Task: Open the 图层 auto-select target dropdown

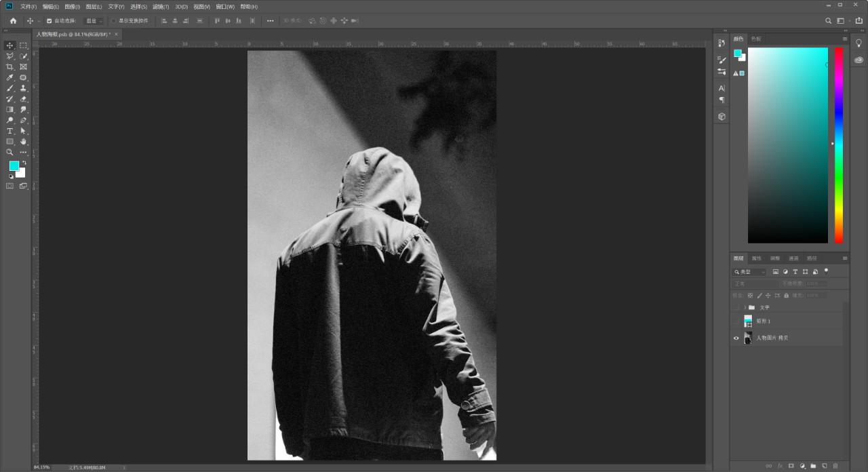Action: [94, 21]
